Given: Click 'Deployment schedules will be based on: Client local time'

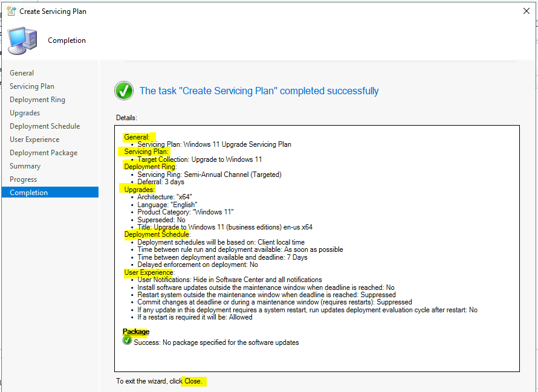Looking at the screenshot, I should pos(221,242).
